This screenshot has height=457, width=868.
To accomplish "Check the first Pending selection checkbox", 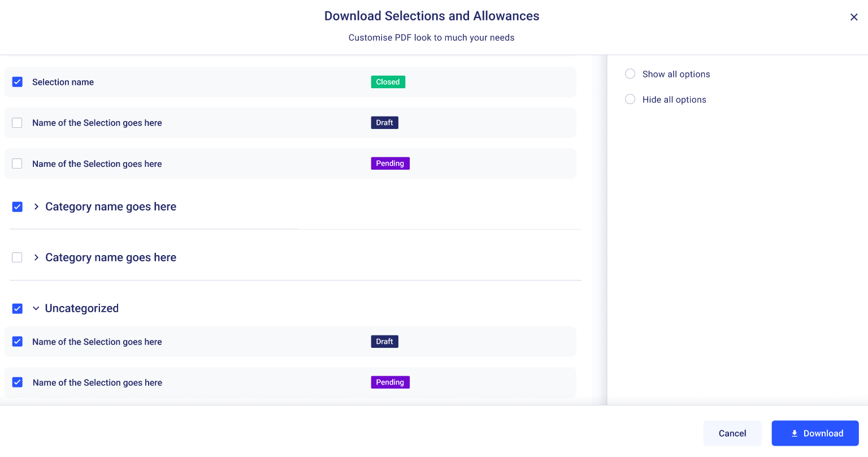I will 18,163.
